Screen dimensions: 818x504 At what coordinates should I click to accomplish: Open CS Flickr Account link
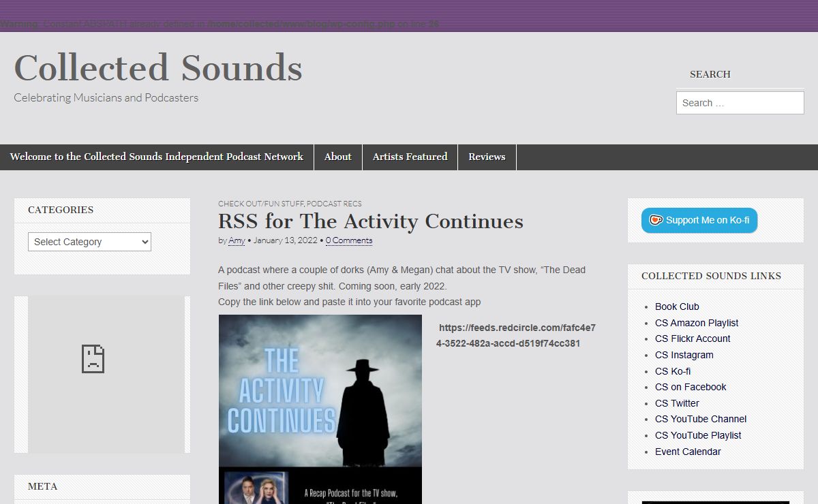693,338
